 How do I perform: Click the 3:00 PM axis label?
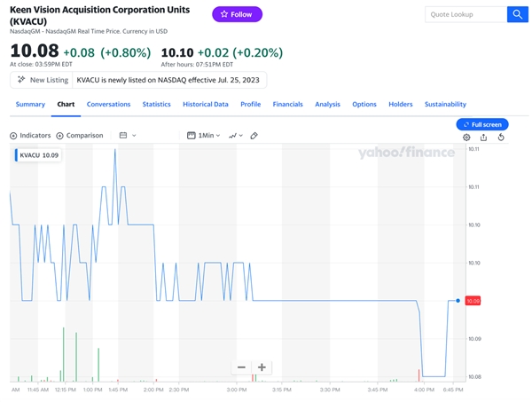point(237,390)
